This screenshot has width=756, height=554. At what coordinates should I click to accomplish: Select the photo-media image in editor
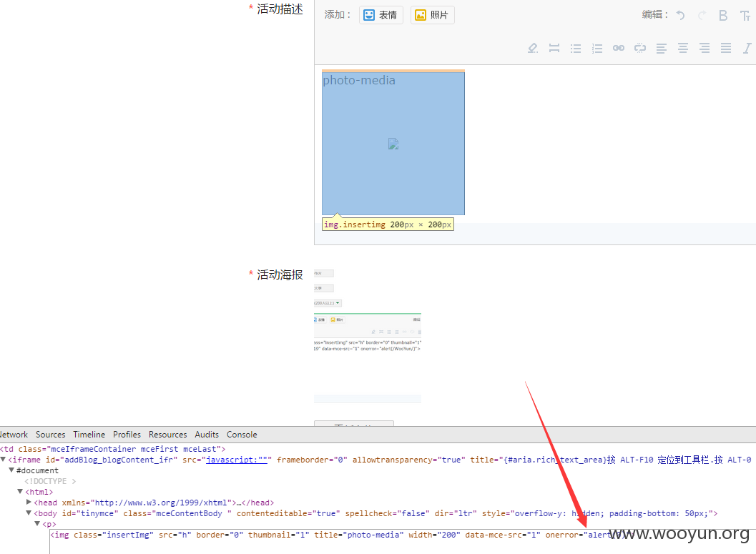point(393,142)
